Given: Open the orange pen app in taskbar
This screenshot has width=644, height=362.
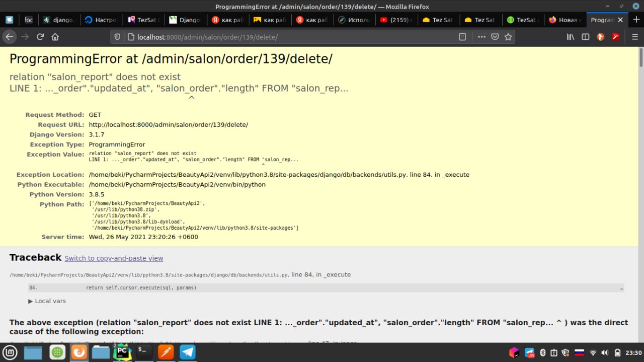Looking at the screenshot, I should [x=166, y=352].
